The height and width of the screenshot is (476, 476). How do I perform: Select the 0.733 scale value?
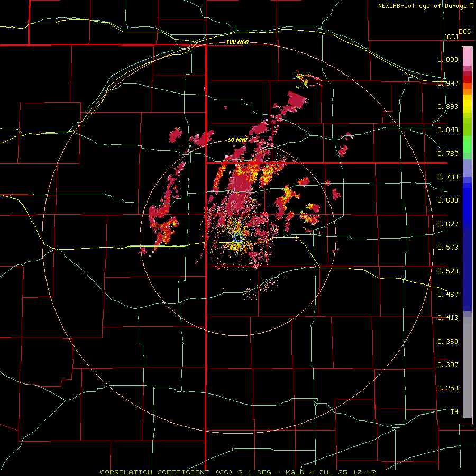click(448, 177)
